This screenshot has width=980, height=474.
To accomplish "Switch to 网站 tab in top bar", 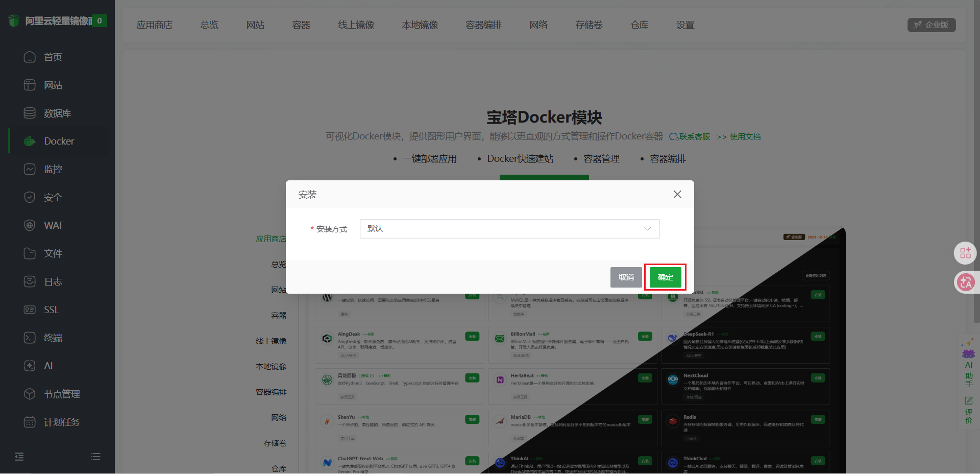I will tap(255, 25).
